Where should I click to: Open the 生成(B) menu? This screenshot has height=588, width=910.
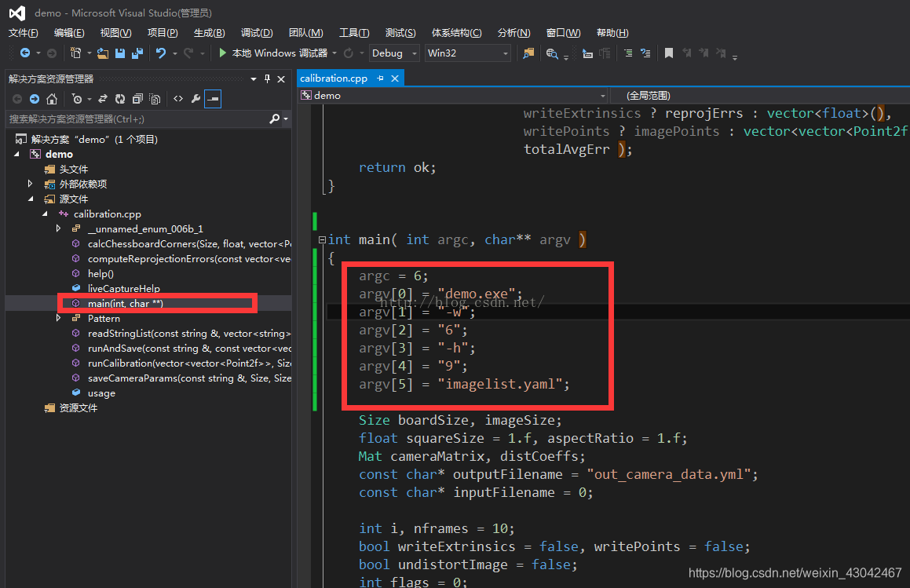click(209, 33)
